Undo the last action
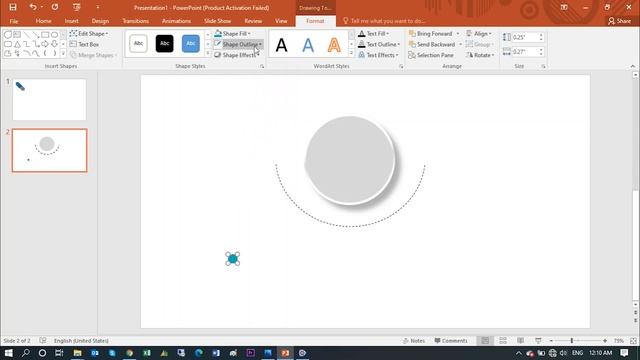This screenshot has width=640, height=360. [x=33, y=7]
